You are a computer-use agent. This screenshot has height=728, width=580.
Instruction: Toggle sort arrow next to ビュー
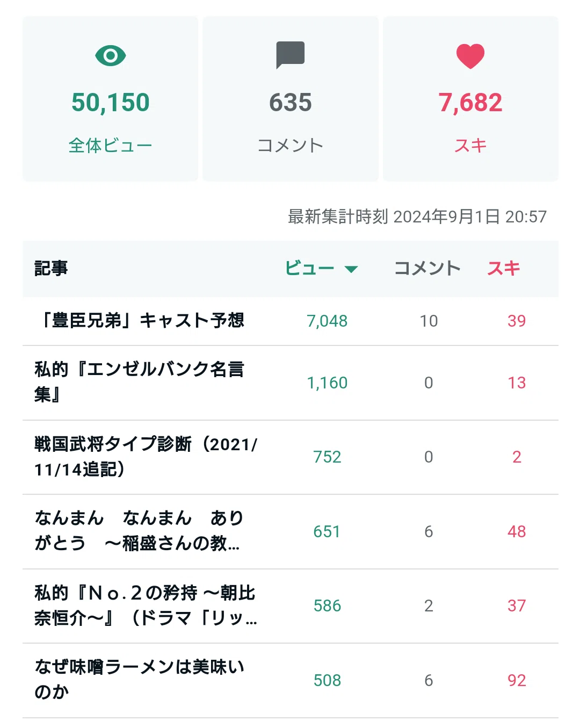point(351,269)
